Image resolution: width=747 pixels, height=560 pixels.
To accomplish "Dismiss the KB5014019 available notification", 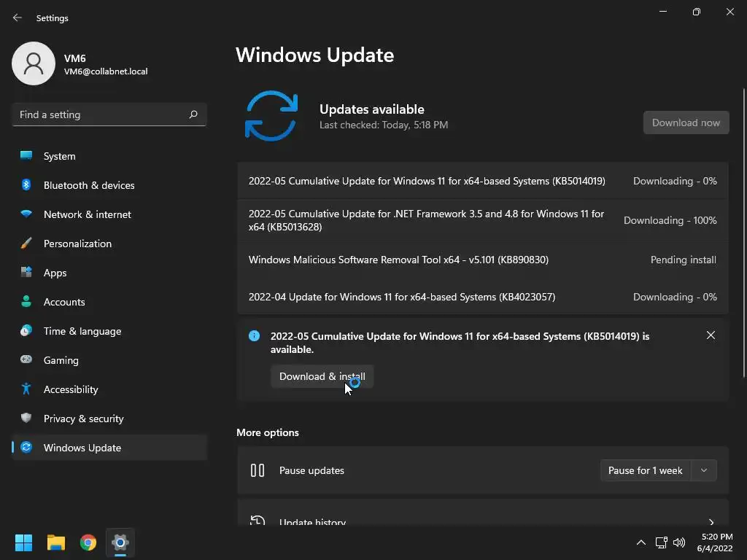I will coord(711,335).
